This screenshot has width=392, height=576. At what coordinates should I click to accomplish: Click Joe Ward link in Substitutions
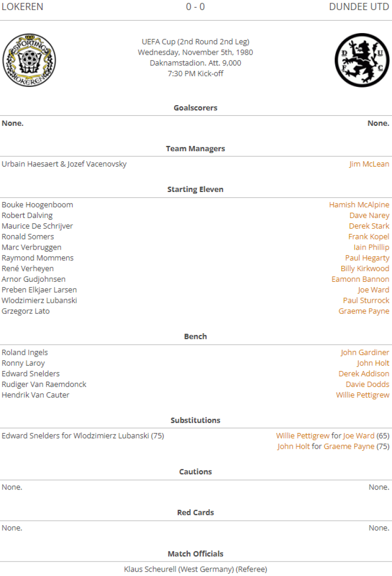(358, 436)
